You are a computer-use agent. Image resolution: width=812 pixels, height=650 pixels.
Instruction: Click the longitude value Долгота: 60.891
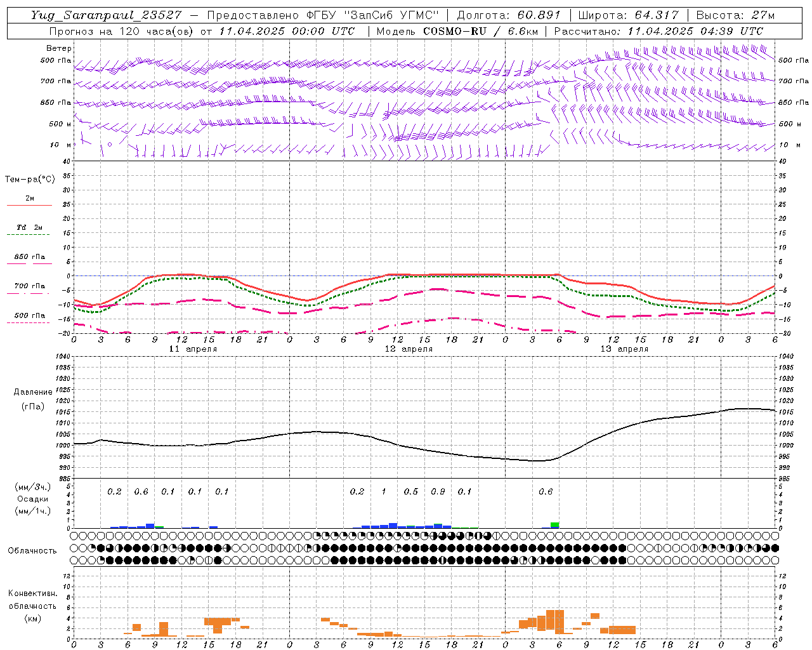point(509,15)
